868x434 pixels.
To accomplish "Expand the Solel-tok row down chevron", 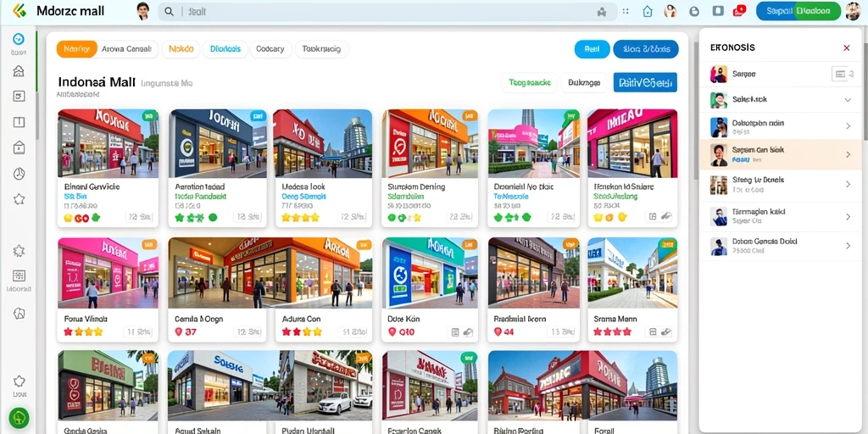I will coord(848,100).
